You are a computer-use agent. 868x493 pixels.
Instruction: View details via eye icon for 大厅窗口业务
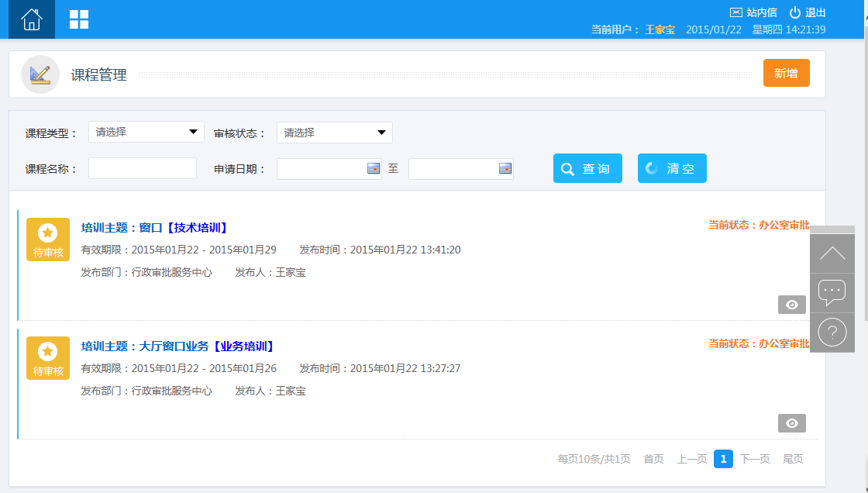click(x=791, y=423)
